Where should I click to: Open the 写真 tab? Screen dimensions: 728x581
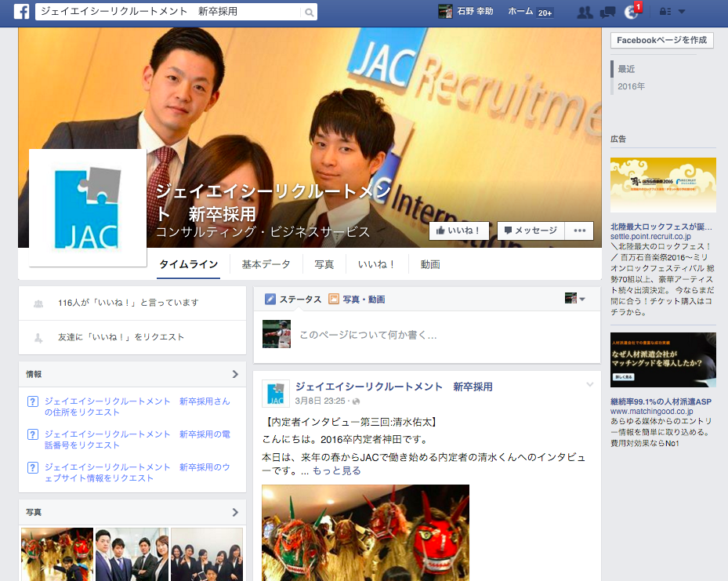(324, 264)
